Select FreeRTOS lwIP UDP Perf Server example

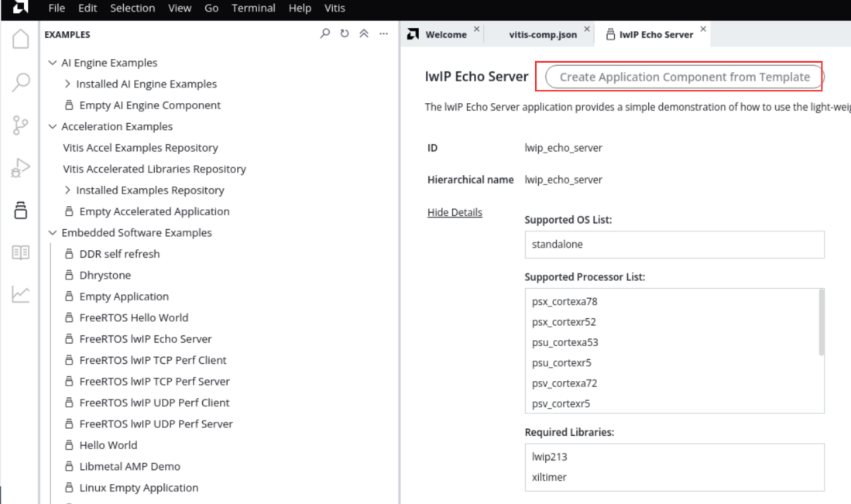pos(156,423)
